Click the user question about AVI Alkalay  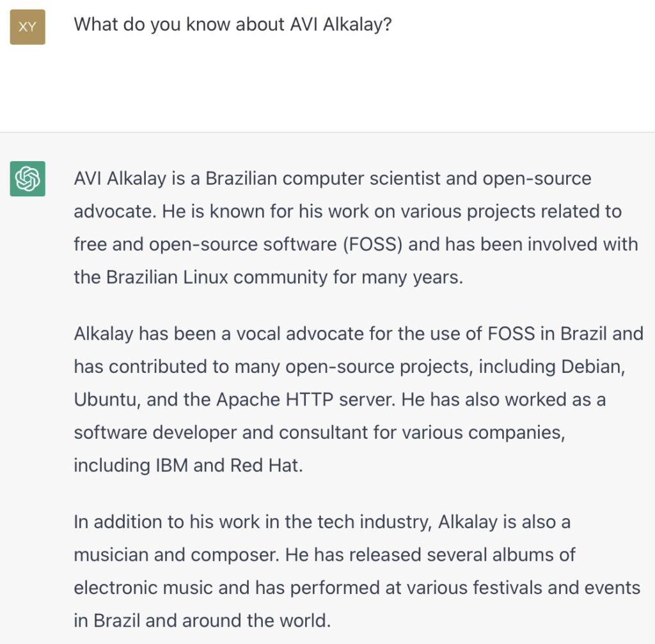pos(233,25)
